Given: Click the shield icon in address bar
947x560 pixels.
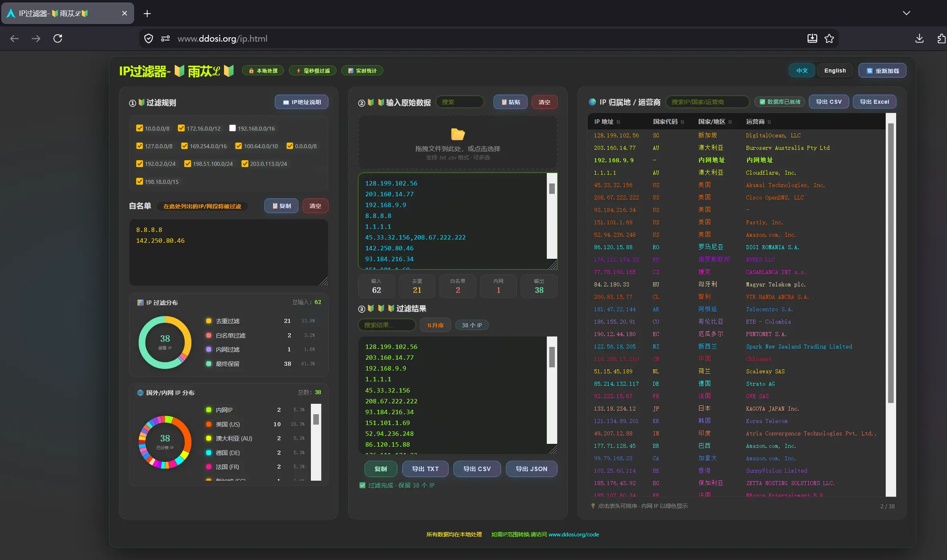Looking at the screenshot, I should [149, 38].
